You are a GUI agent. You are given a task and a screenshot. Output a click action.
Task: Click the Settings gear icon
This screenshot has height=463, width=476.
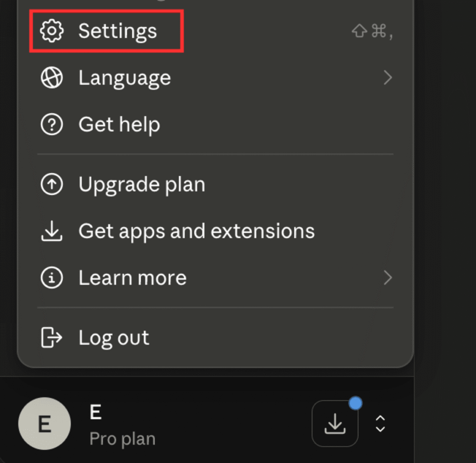52,31
